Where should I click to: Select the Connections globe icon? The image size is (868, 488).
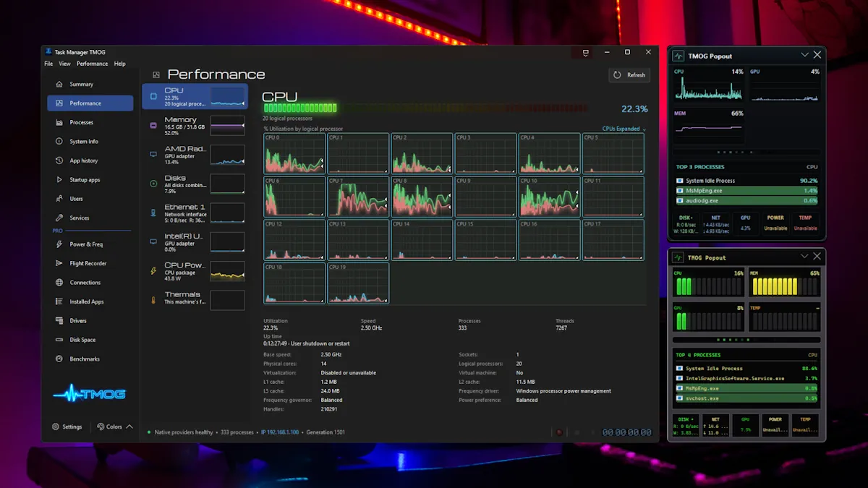[x=59, y=283]
